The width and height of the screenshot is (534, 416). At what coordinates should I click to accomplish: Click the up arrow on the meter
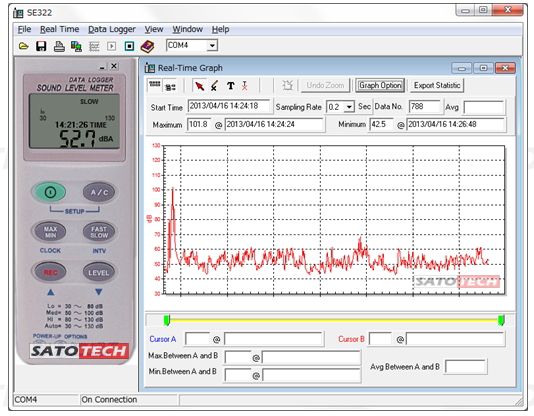pyautogui.click(x=51, y=292)
